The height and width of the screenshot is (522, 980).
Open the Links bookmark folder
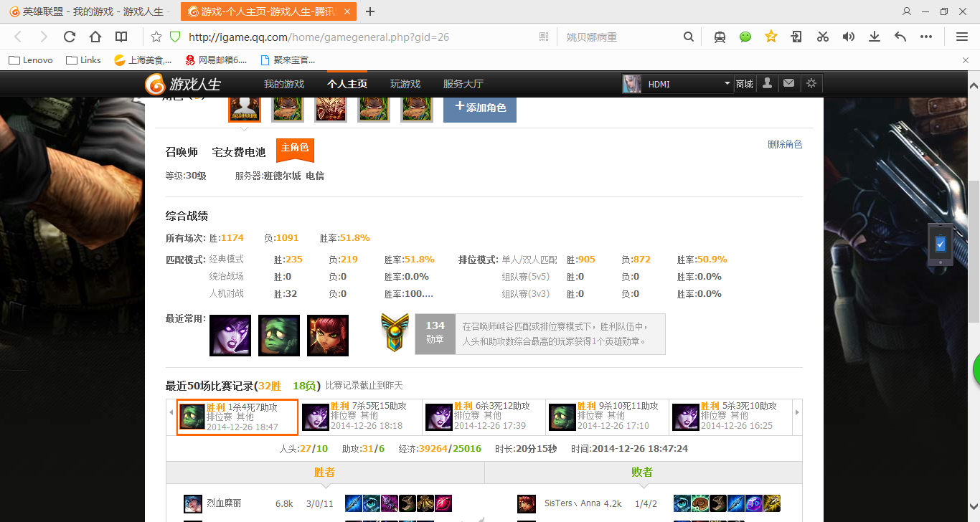click(x=83, y=60)
